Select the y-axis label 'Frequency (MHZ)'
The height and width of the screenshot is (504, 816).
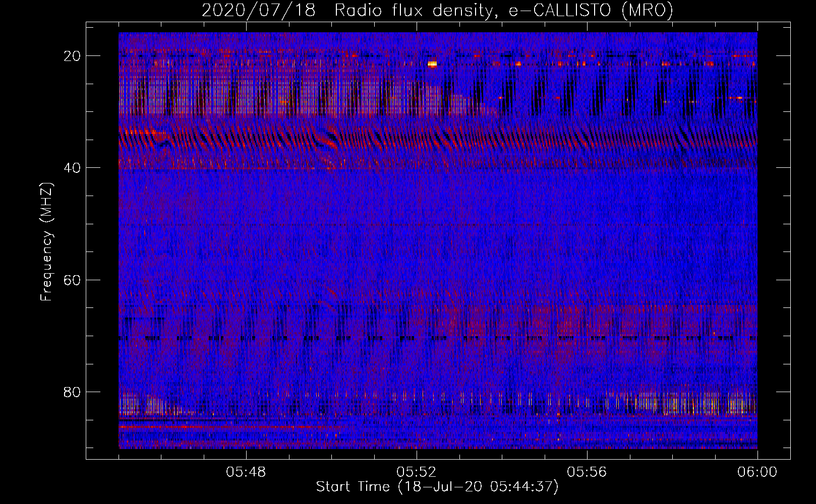pos(46,241)
